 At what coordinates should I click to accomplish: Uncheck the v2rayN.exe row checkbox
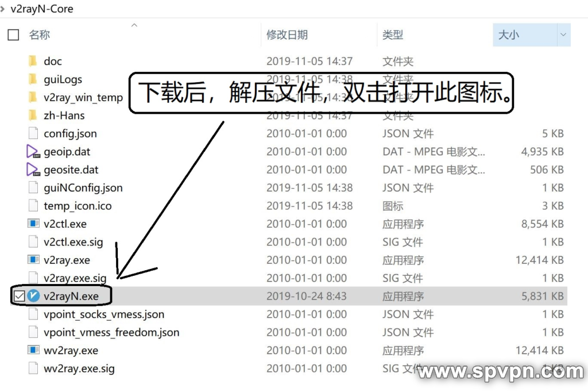coord(19,296)
